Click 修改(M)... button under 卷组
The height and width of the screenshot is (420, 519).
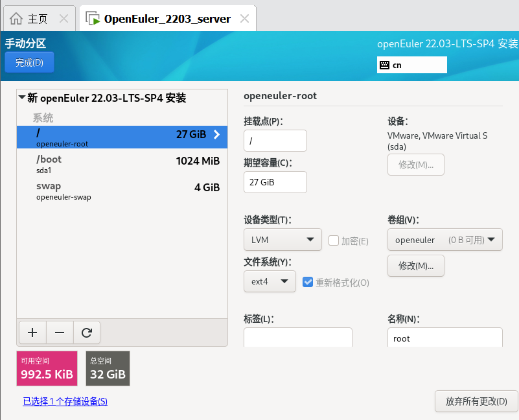coord(416,266)
